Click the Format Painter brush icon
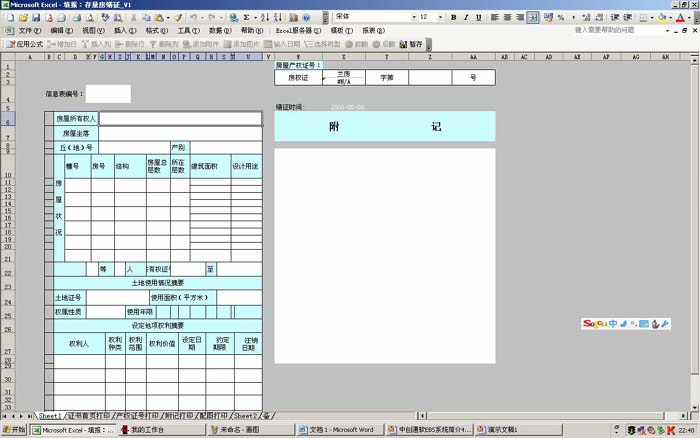 [178, 18]
